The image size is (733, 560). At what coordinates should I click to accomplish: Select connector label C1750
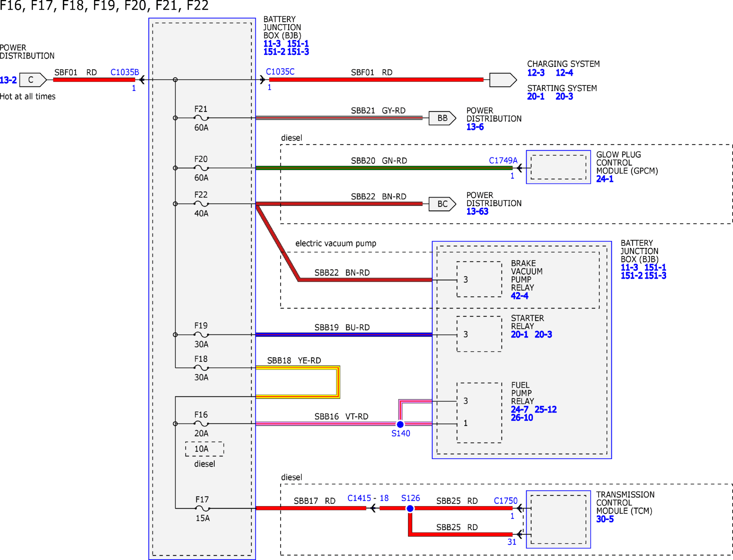click(x=506, y=501)
